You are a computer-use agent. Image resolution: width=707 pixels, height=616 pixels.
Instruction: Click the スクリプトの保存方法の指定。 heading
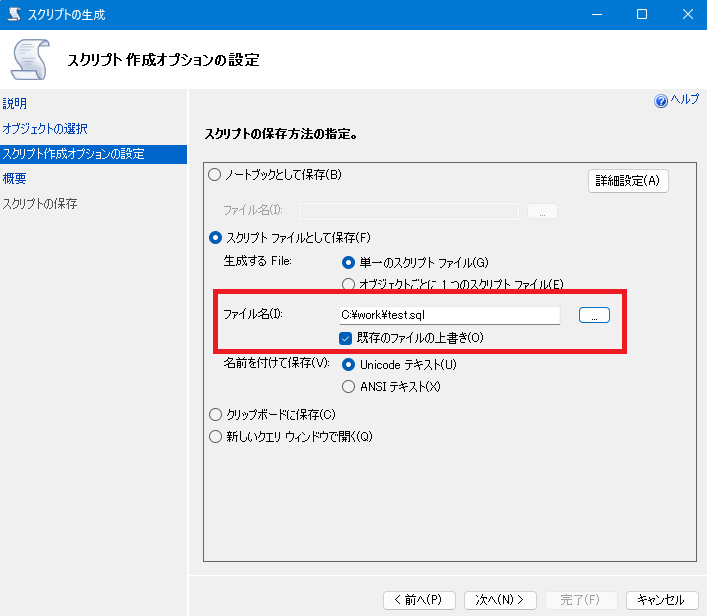[281, 134]
